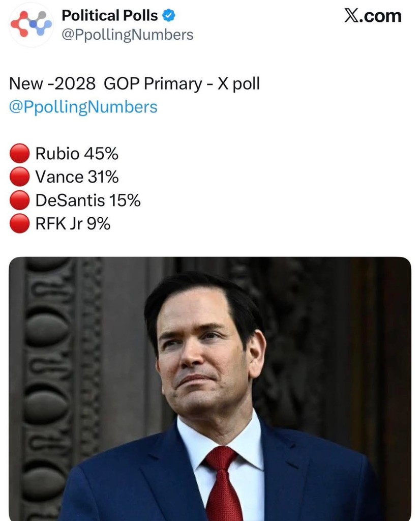The height and width of the screenshot is (521, 420).
Task: Click the "X poll" text in the headline
Action: tap(238, 84)
